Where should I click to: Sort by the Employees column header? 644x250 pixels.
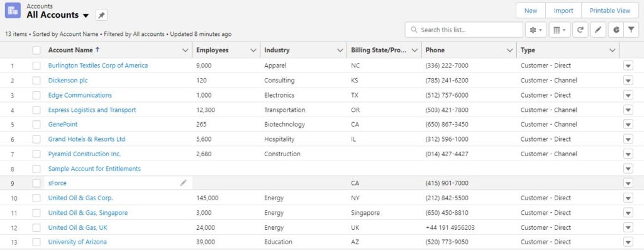[x=213, y=50]
